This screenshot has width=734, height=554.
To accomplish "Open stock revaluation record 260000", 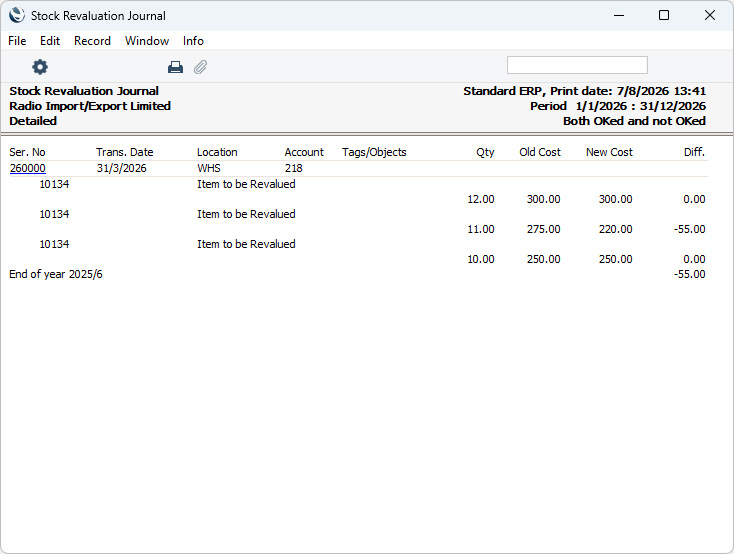I will pos(28,168).
